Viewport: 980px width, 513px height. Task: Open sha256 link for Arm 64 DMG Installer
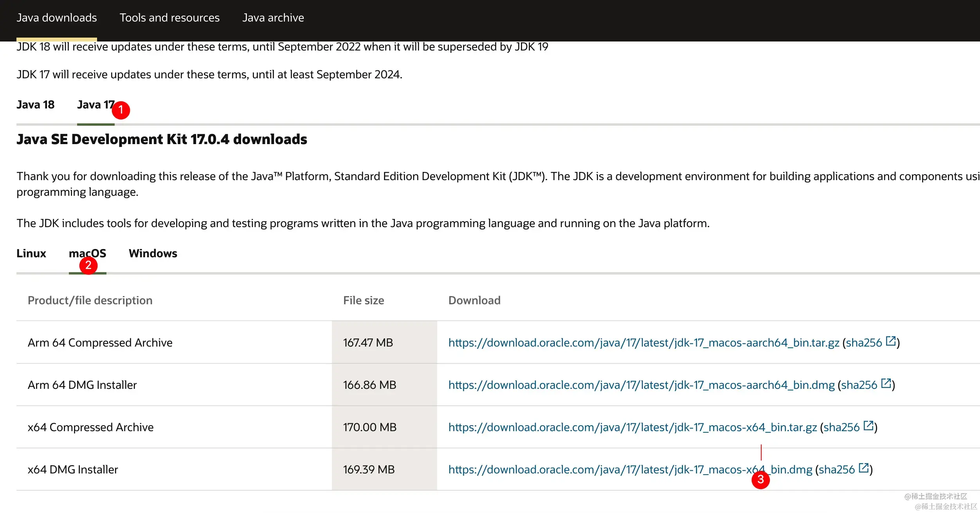click(x=859, y=385)
